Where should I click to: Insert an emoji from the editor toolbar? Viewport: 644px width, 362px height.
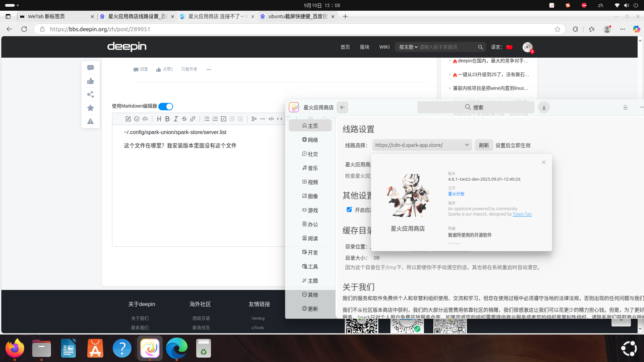(x=137, y=119)
